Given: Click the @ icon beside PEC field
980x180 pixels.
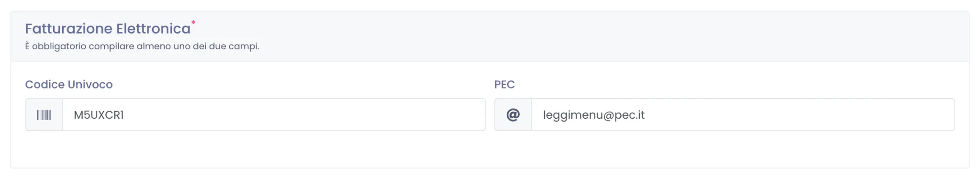Looking at the screenshot, I should click(x=513, y=115).
